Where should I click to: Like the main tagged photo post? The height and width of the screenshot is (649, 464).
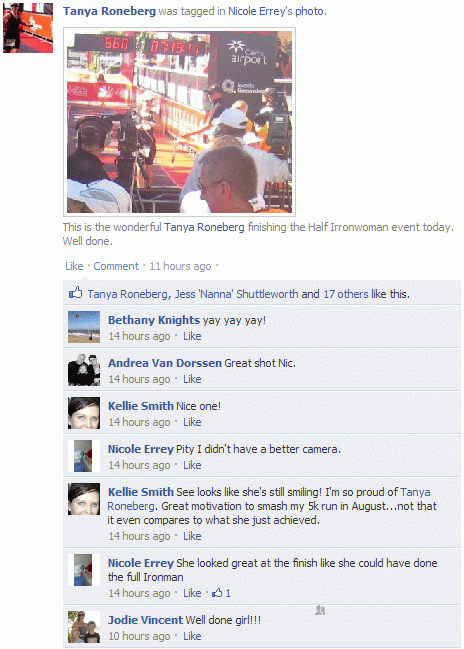(x=74, y=266)
